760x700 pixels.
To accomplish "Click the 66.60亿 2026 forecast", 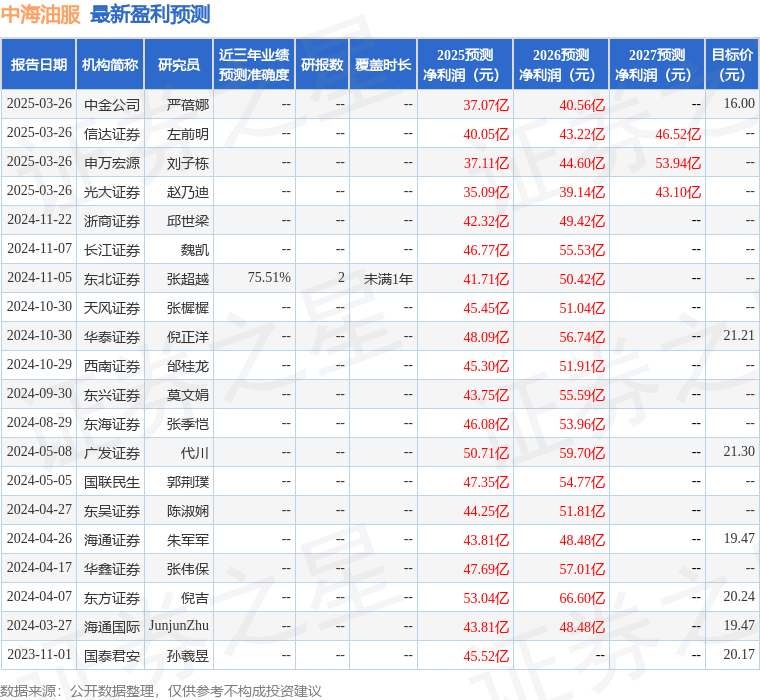I will [x=582, y=598].
